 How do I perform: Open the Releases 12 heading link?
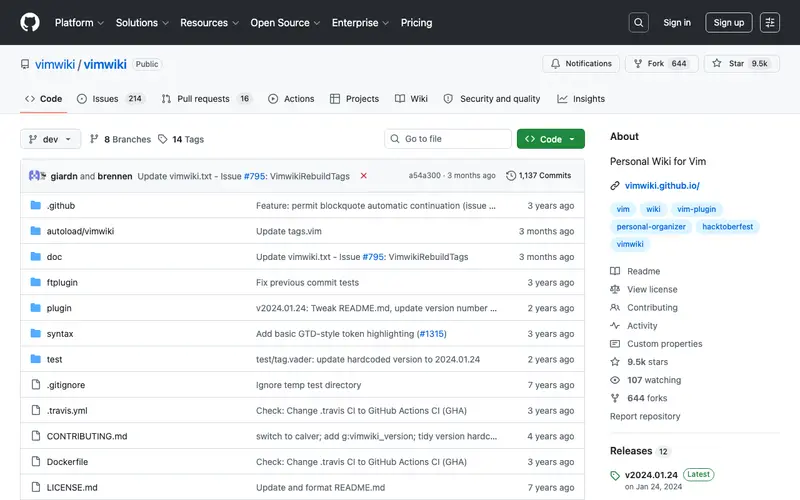coord(640,451)
